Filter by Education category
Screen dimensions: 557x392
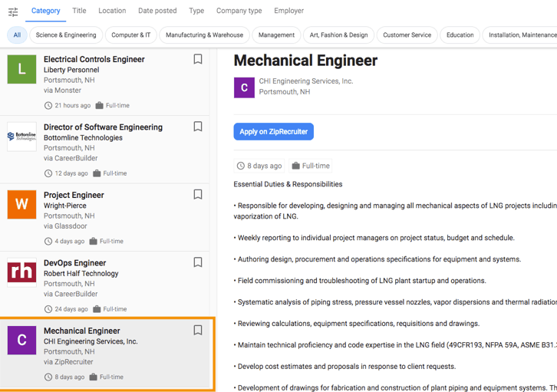pyautogui.click(x=460, y=35)
